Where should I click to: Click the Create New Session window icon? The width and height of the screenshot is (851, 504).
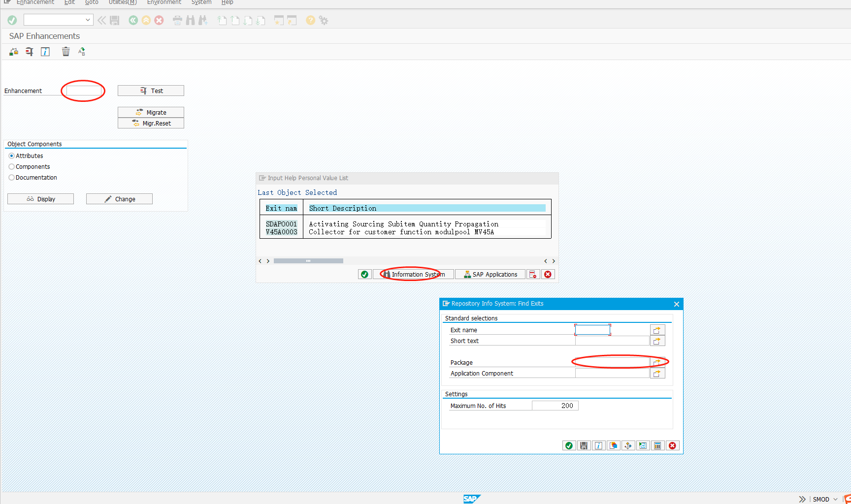click(279, 20)
